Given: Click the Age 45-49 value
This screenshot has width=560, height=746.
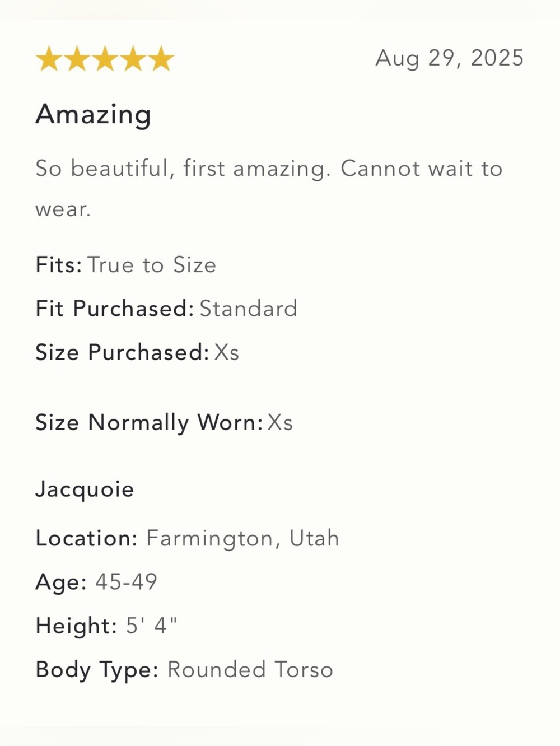Looking at the screenshot, I should [x=127, y=582].
